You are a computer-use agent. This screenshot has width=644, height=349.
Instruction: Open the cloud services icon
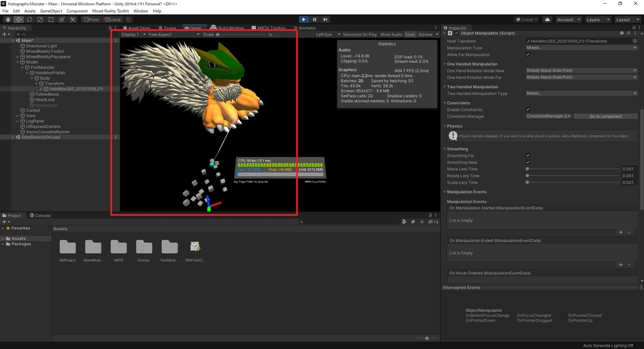click(547, 19)
